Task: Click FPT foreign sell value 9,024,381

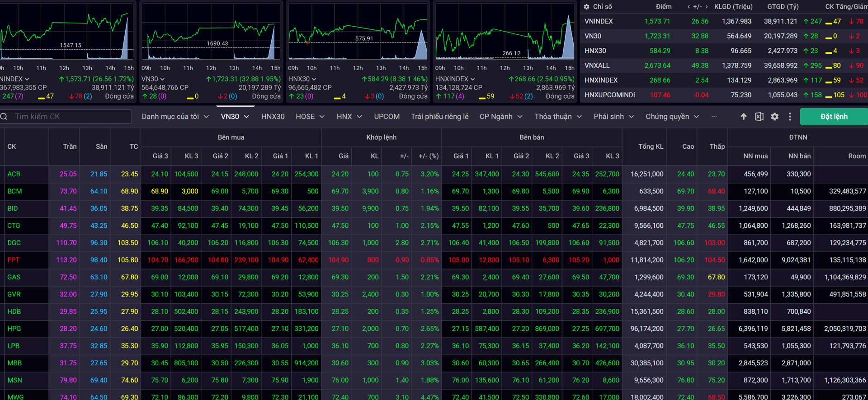Action: coord(796,260)
